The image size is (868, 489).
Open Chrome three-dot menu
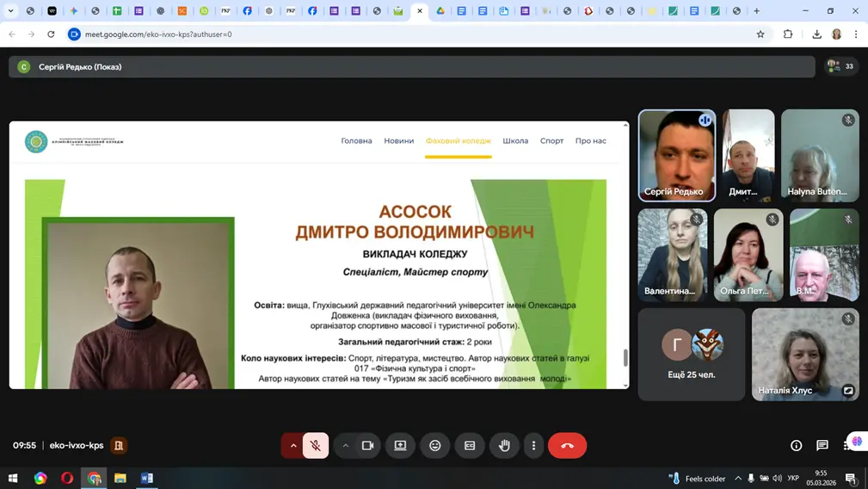coord(856,34)
